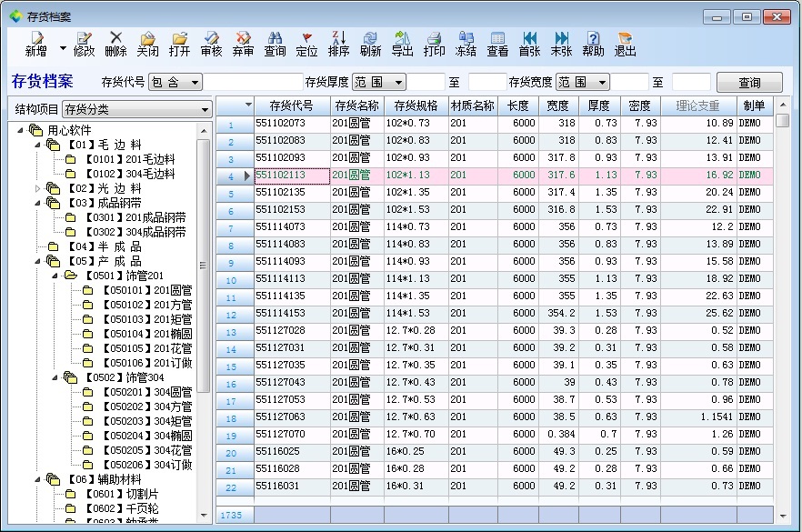Click the 刷新 refresh icon

(370, 44)
